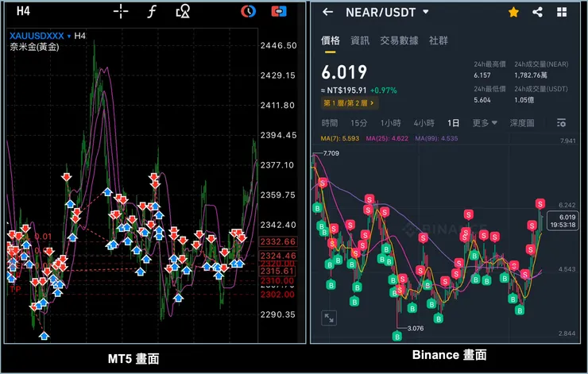Select the 4小時 chart interval

pyautogui.click(x=424, y=123)
